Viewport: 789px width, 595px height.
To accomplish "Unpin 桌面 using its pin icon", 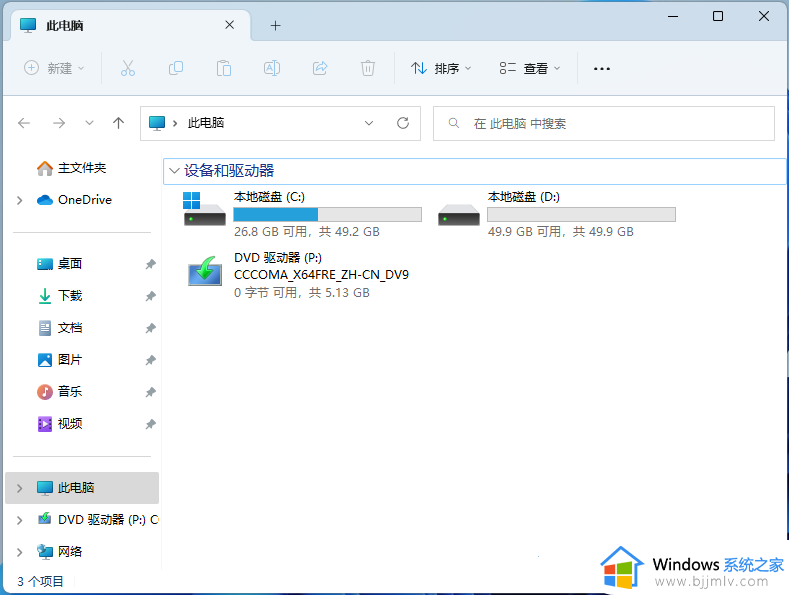I will point(150,264).
